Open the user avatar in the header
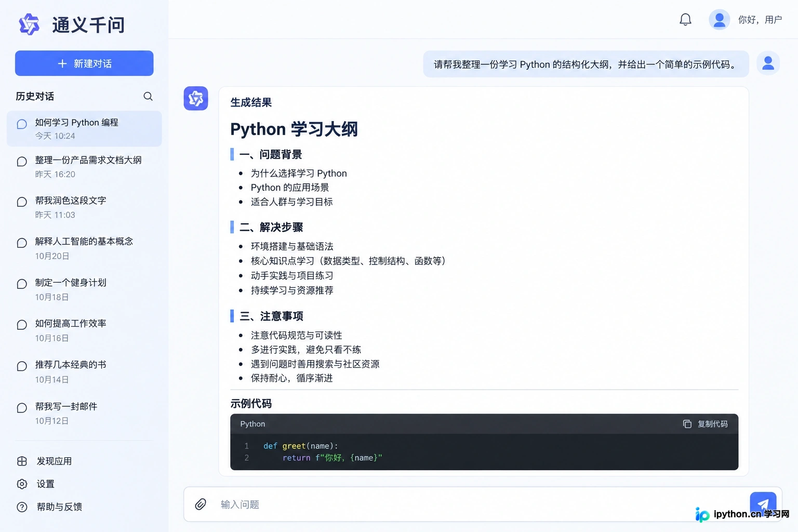 coord(720,20)
